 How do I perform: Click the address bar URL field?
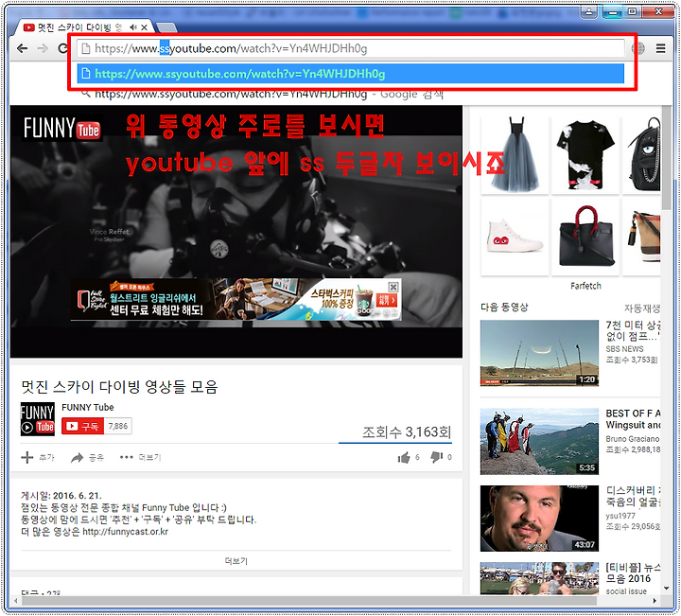[x=351, y=48]
